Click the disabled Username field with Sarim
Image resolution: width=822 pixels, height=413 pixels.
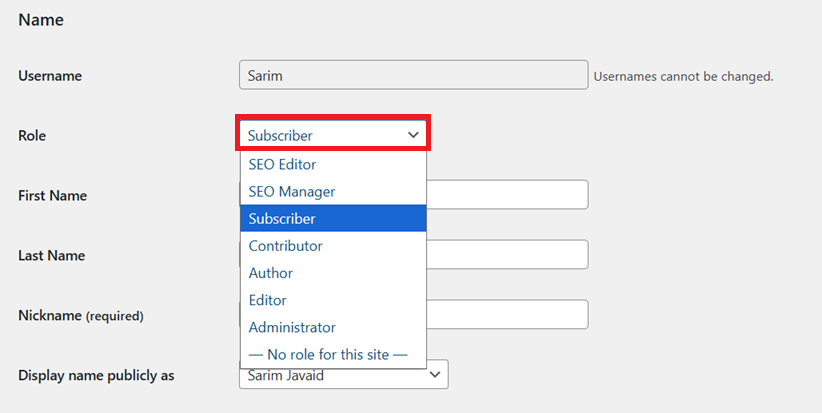point(414,75)
